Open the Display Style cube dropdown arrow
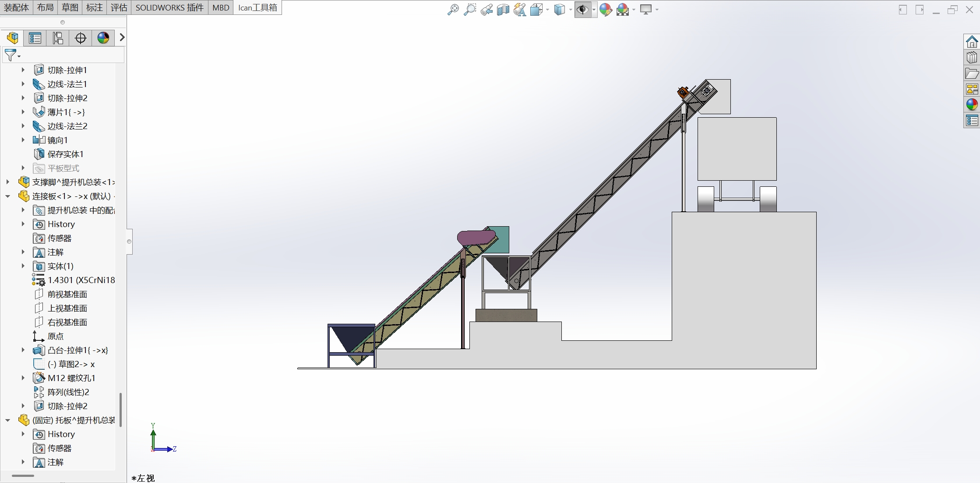Viewport: 980px width, 483px height. pos(571,10)
